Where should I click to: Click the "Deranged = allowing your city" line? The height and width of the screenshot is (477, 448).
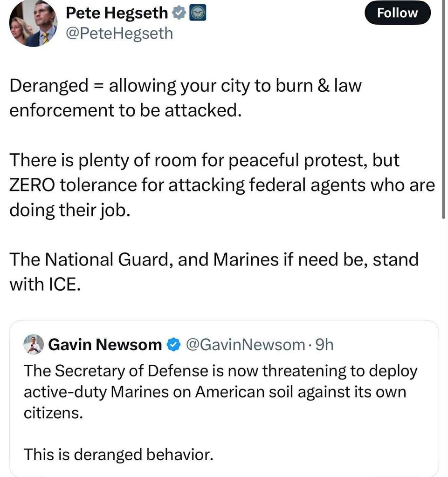186,86
